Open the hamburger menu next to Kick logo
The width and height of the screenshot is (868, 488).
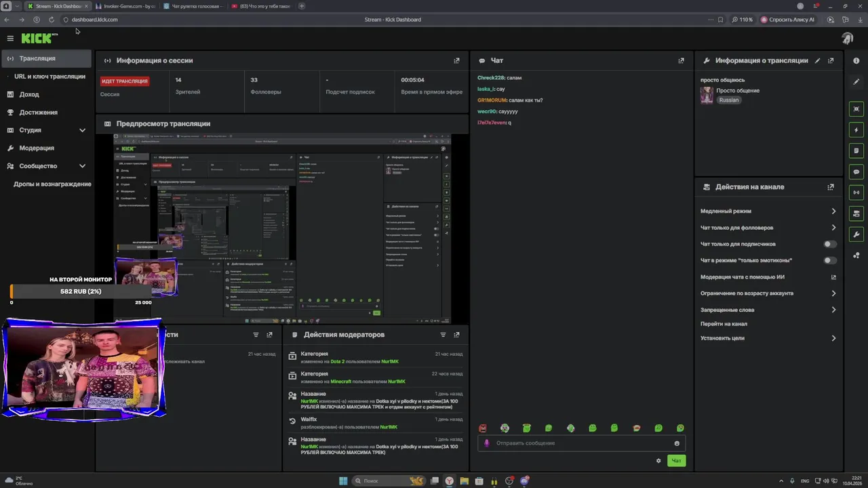10,39
